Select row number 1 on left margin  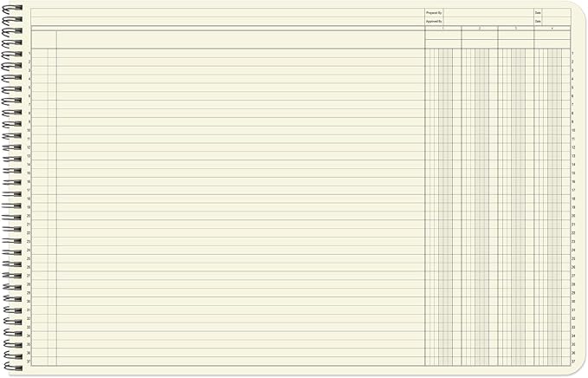pyautogui.click(x=29, y=54)
